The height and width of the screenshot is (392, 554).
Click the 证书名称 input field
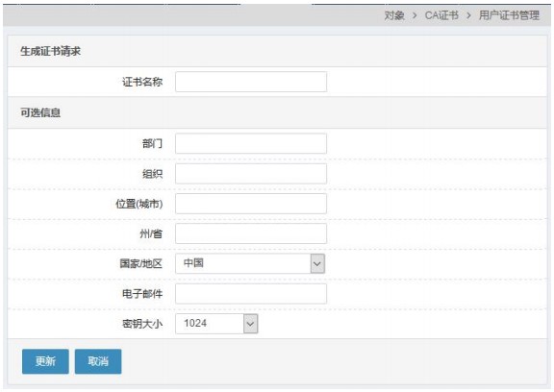(251, 82)
